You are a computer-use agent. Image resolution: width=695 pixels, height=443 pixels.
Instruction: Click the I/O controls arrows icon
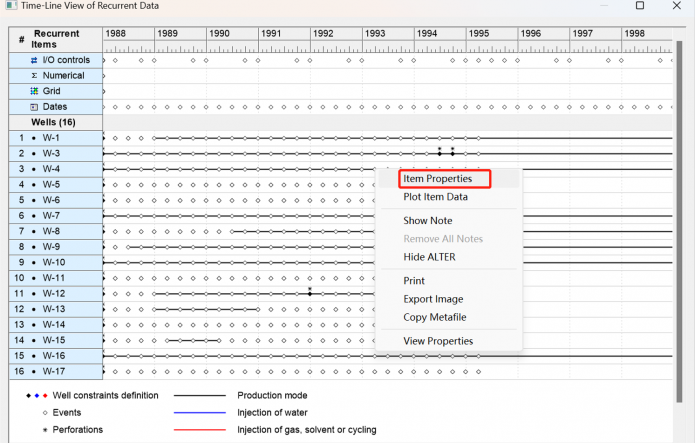click(x=34, y=60)
